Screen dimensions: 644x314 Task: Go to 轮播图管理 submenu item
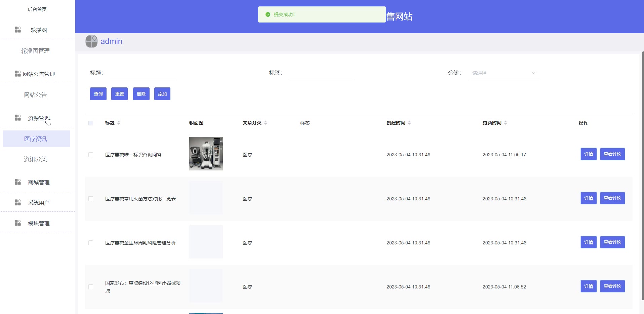tap(36, 51)
